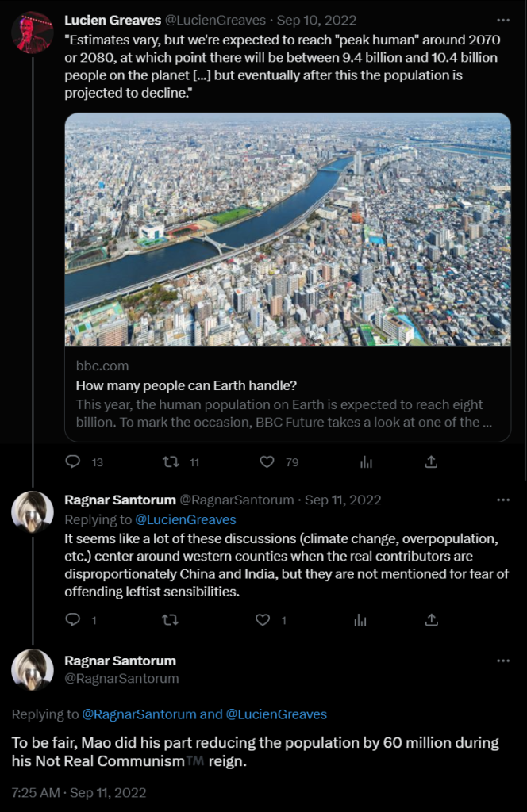Screen dimensions: 527x812
Task: Open "How many people can Earth handle?" link
Action: [x=186, y=386]
